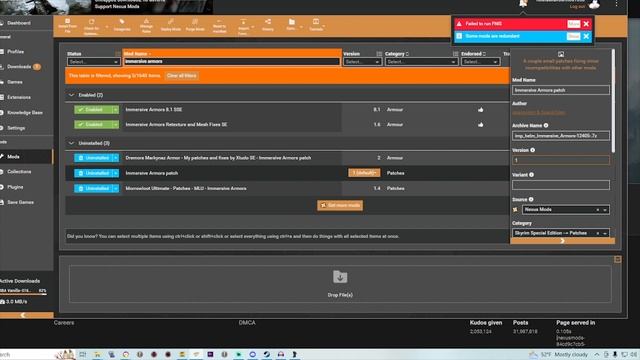Click endorse thumb for Immersive Armors 8.1 SSE
640x360 pixels.
click(x=480, y=110)
